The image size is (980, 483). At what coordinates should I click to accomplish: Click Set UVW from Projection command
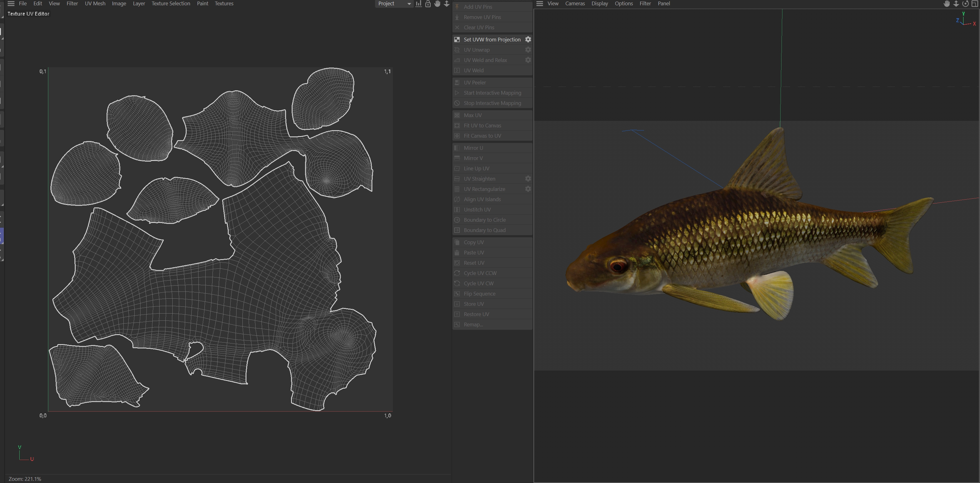tap(492, 40)
